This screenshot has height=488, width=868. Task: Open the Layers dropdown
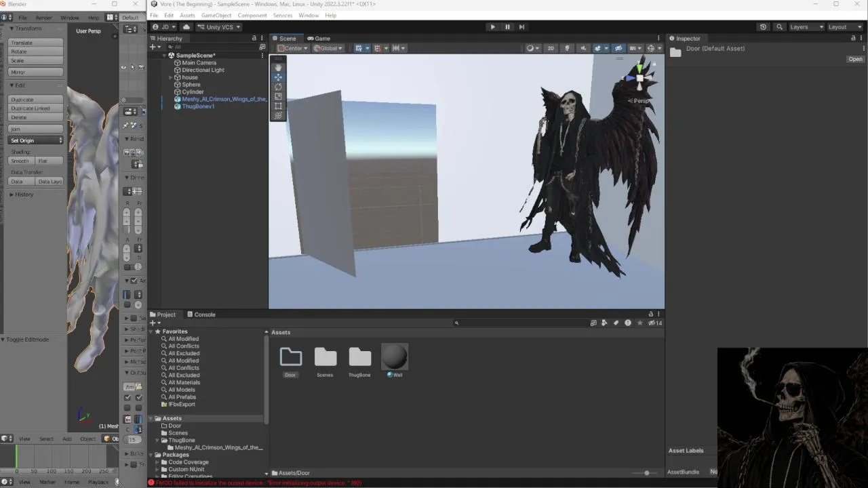[x=806, y=27]
